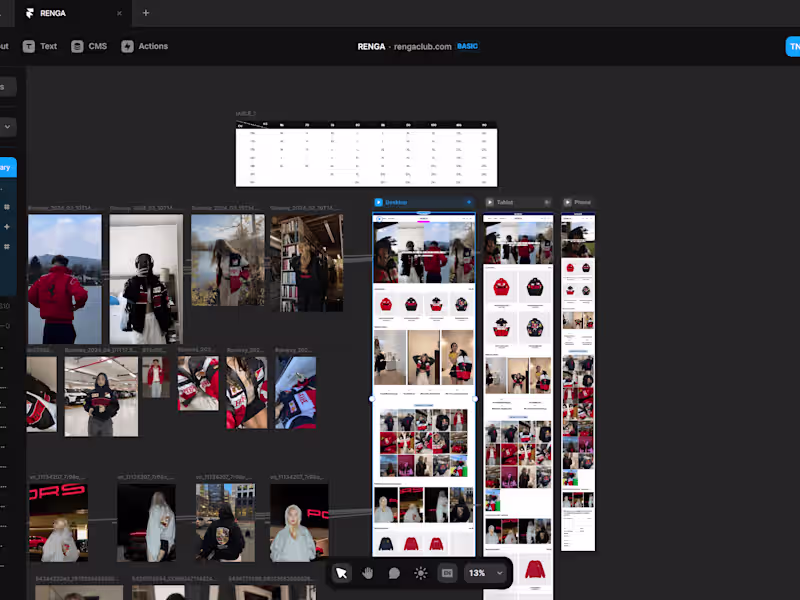
Task: Toggle the EN preview mode button
Action: coord(446,573)
